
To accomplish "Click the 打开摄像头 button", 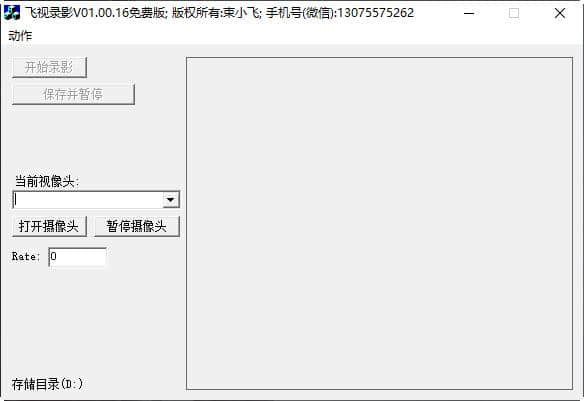I will click(49, 226).
